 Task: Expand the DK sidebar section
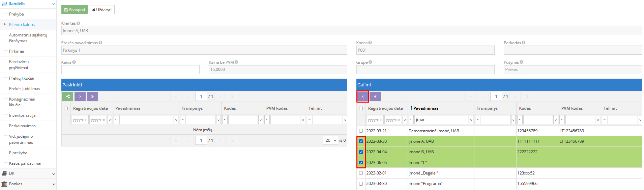coord(28,173)
